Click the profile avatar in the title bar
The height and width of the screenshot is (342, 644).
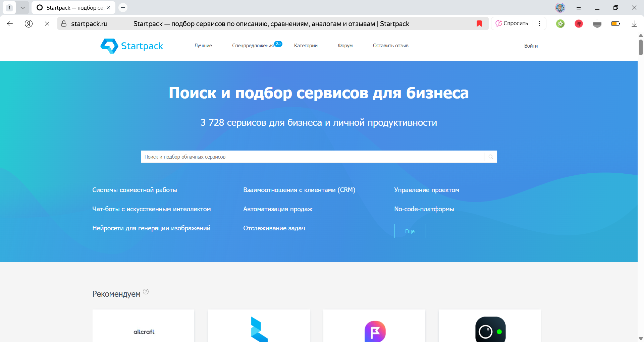pos(560,7)
